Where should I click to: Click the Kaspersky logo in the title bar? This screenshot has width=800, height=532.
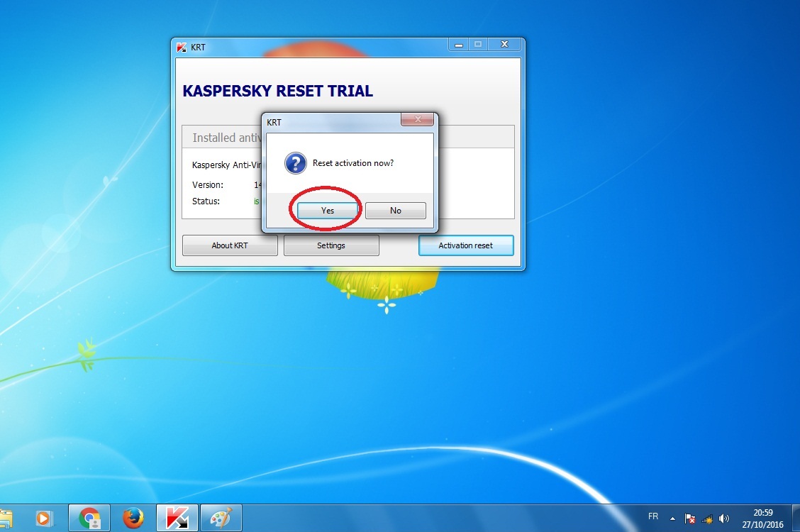[182, 48]
